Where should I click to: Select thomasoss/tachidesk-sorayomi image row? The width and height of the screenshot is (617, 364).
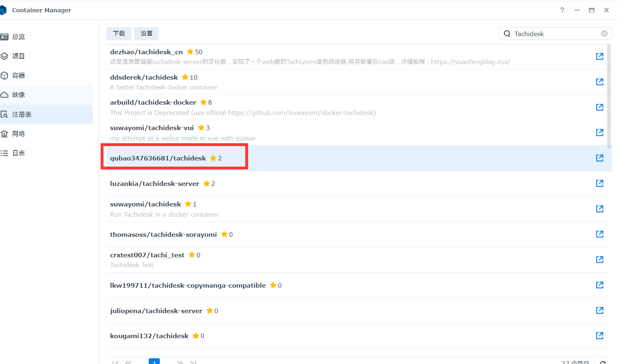(x=359, y=235)
